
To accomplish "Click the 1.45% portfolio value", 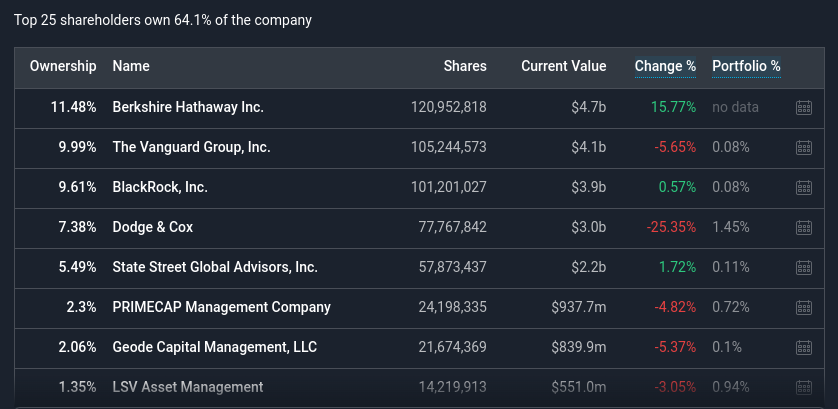I will [731, 228].
